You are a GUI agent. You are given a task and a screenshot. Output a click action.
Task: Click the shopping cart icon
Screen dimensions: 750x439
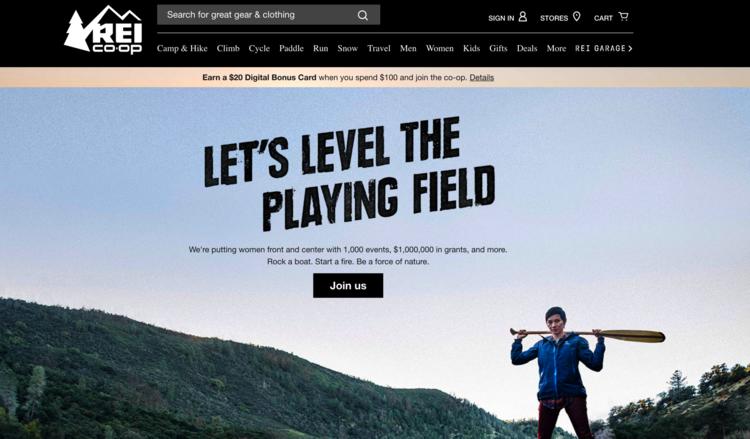click(623, 16)
